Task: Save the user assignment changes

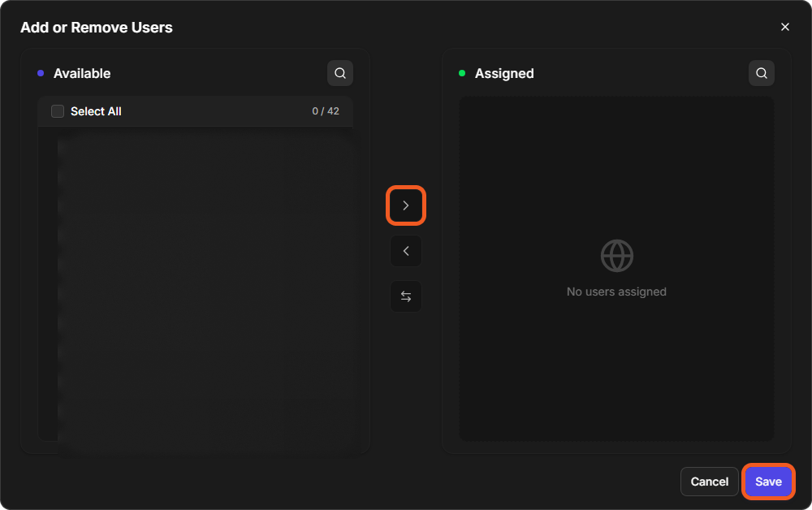Action: (768, 482)
